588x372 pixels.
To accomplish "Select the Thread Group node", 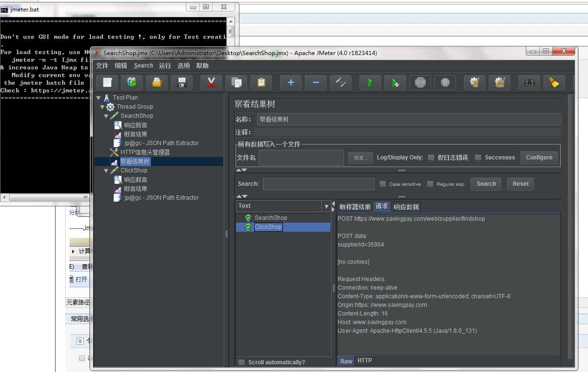I will tap(135, 107).
